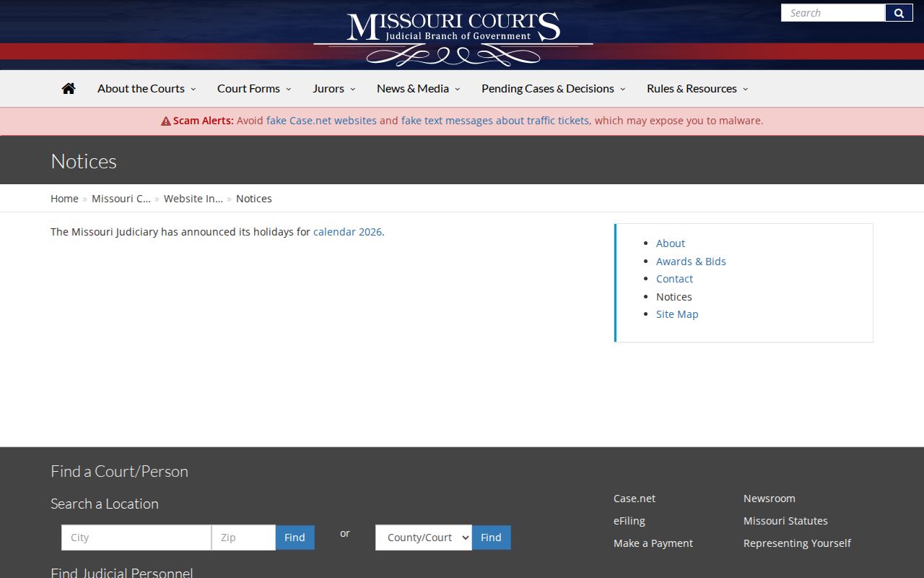This screenshot has width=924, height=578.
Task: Open the Make a Payment link
Action: 653,543
